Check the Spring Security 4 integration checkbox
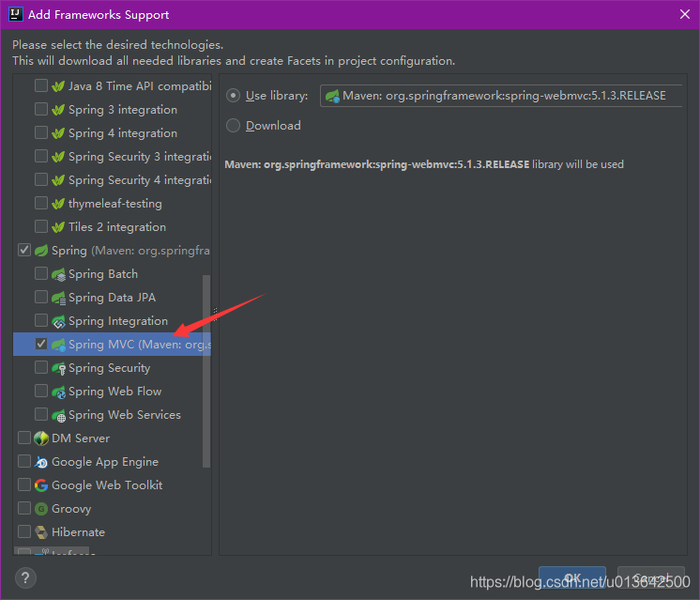700x600 pixels. [x=41, y=179]
